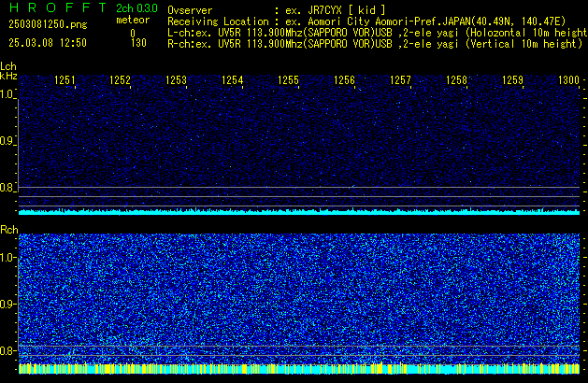Image resolution: width=588 pixels, height=383 pixels.
Task: Click the meteor count value 130
Action: (138, 43)
